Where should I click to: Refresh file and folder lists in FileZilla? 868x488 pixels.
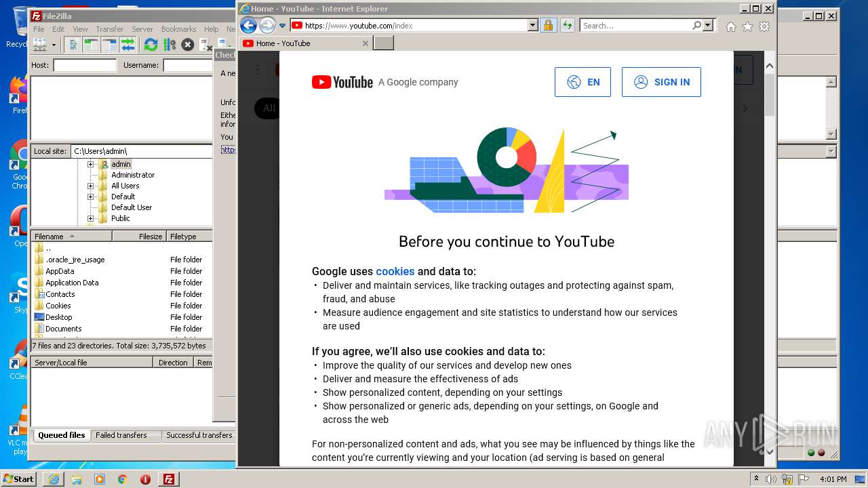point(151,45)
